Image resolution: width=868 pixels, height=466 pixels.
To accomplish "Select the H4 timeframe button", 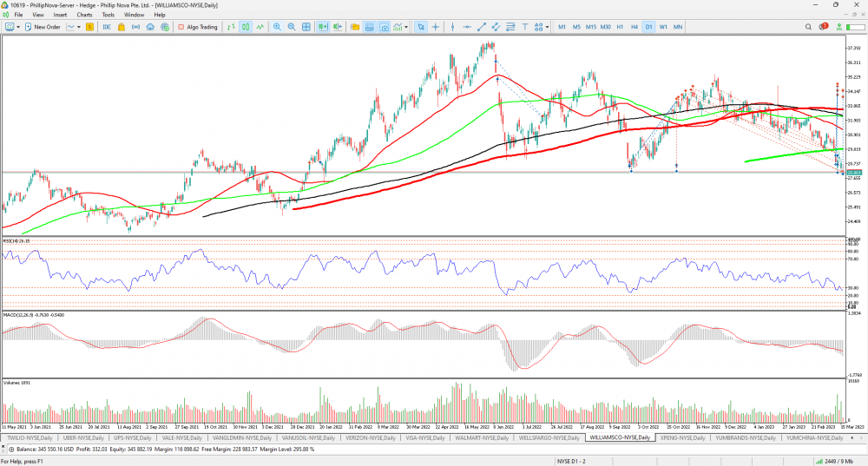I will 635,27.
